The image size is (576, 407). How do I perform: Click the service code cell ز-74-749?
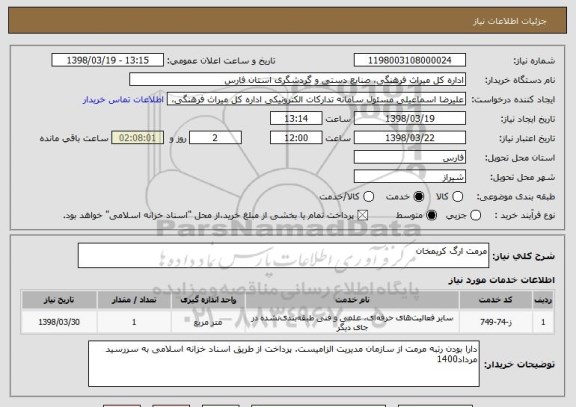coord(496,322)
